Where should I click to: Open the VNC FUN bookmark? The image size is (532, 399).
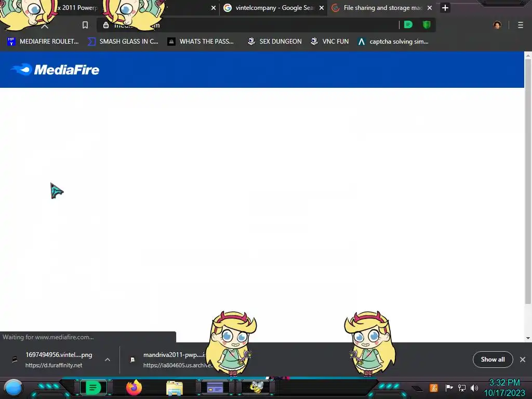tap(330, 42)
